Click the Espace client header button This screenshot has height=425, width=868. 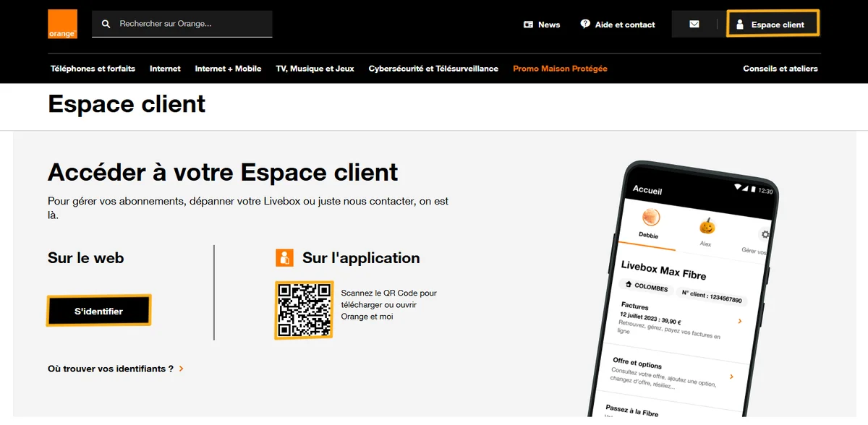coord(773,24)
